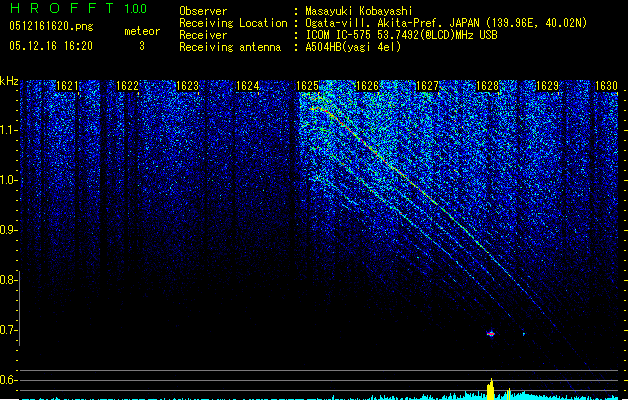
Task: Click the 1623 time marker
Action: point(187,86)
